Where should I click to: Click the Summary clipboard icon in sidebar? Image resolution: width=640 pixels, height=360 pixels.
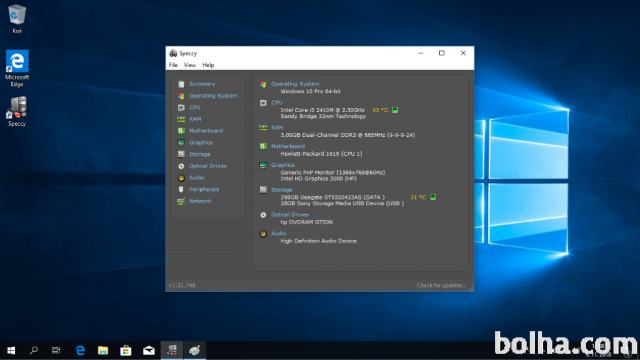181,84
